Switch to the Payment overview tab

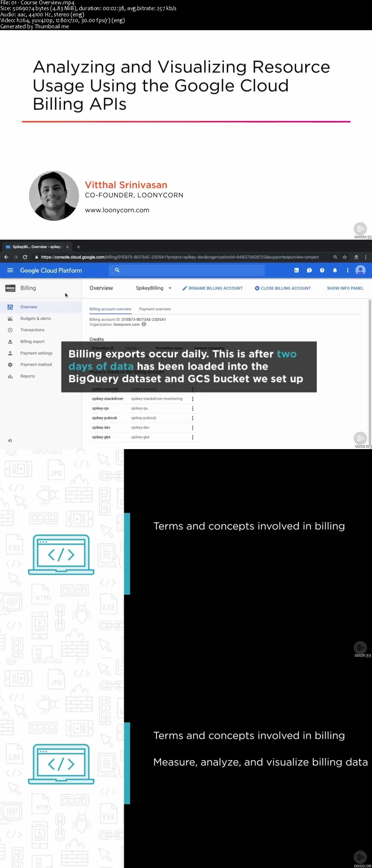coord(155,309)
